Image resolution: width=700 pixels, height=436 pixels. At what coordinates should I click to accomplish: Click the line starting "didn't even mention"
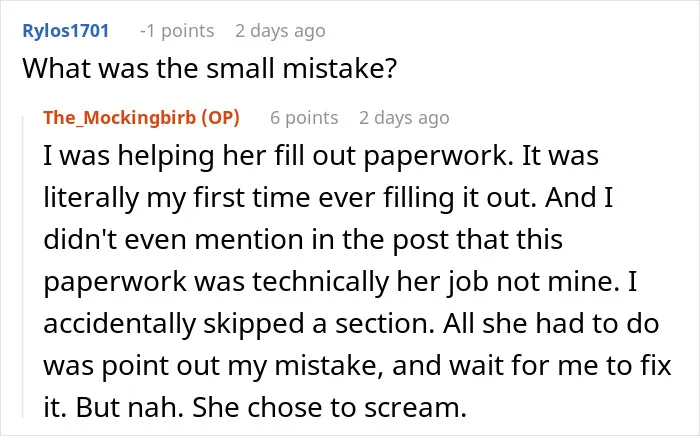[303, 240]
